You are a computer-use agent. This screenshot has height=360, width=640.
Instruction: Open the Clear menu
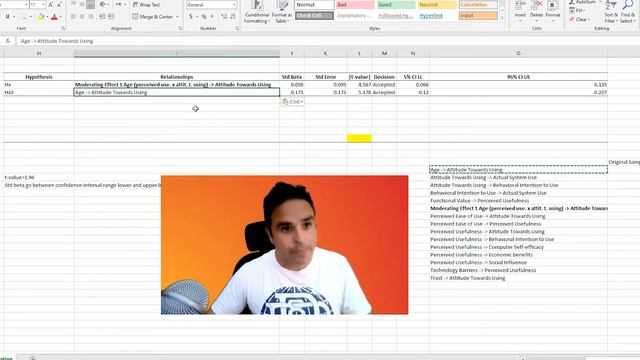[580, 19]
